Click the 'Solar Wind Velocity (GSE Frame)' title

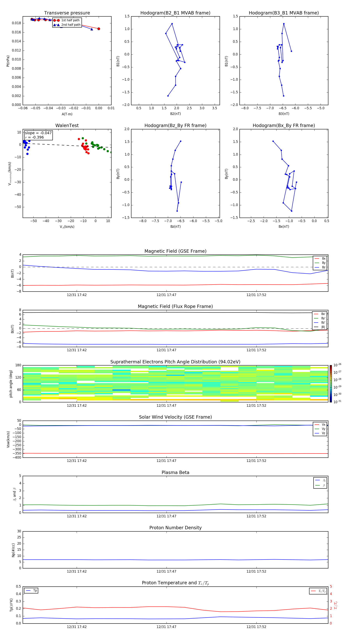[x=175, y=417]
